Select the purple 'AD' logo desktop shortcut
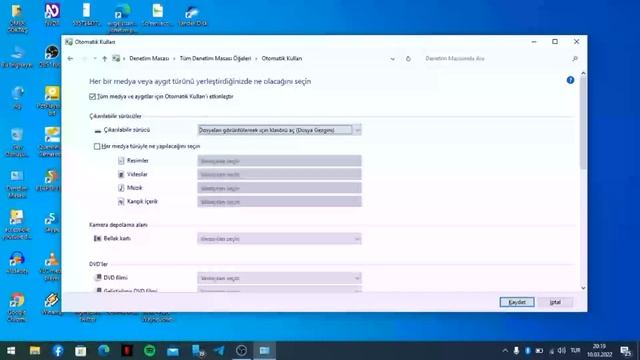Screen dimensions: 640x360 (52, 14)
